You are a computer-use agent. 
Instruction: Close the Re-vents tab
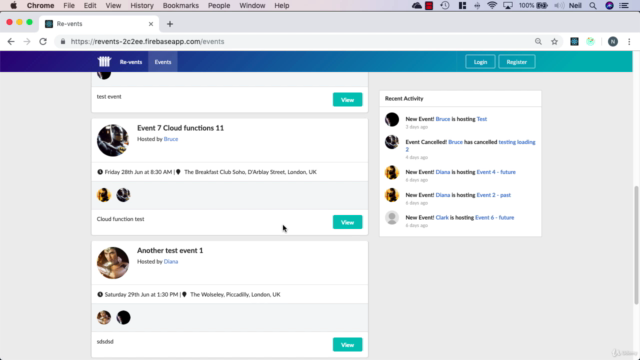151,24
